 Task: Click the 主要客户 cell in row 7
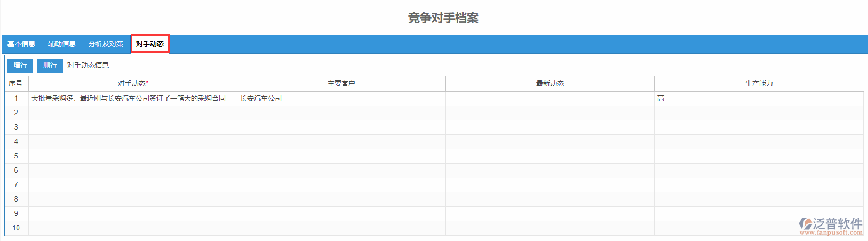click(341, 185)
